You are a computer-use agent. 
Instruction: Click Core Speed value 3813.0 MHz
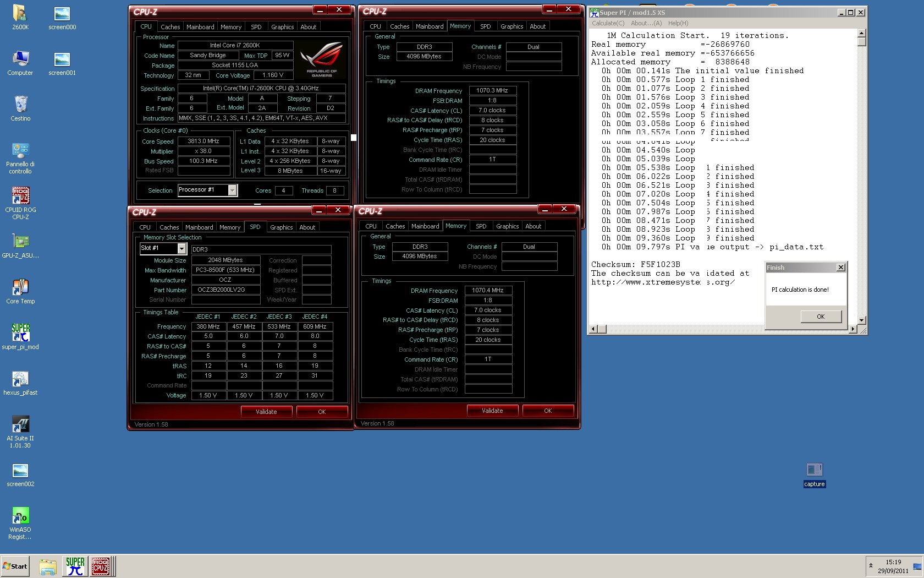(x=204, y=141)
